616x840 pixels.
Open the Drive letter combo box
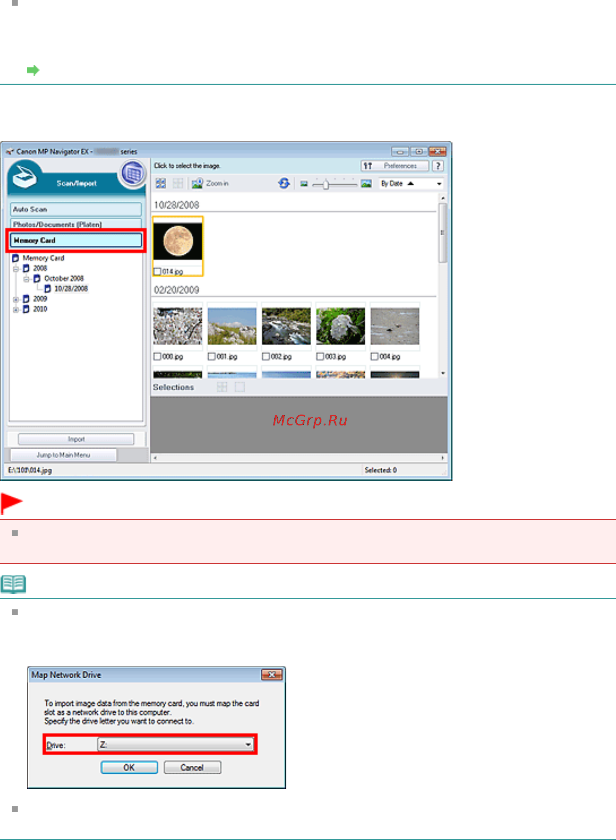point(176,744)
